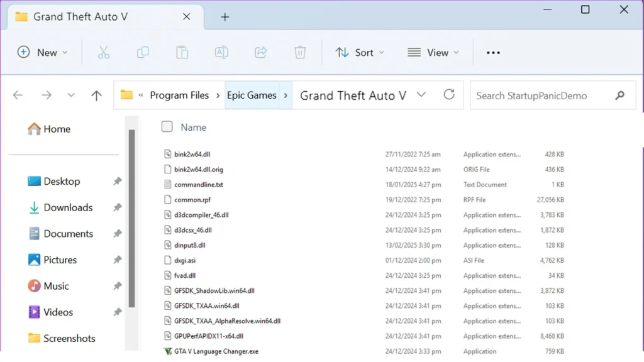644x362 pixels.
Task: Go back using the back arrow
Action: [x=18, y=95]
